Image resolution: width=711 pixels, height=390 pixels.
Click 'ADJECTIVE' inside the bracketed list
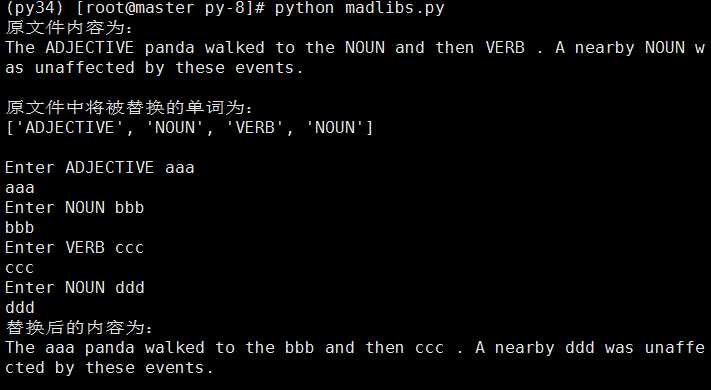[70, 128]
